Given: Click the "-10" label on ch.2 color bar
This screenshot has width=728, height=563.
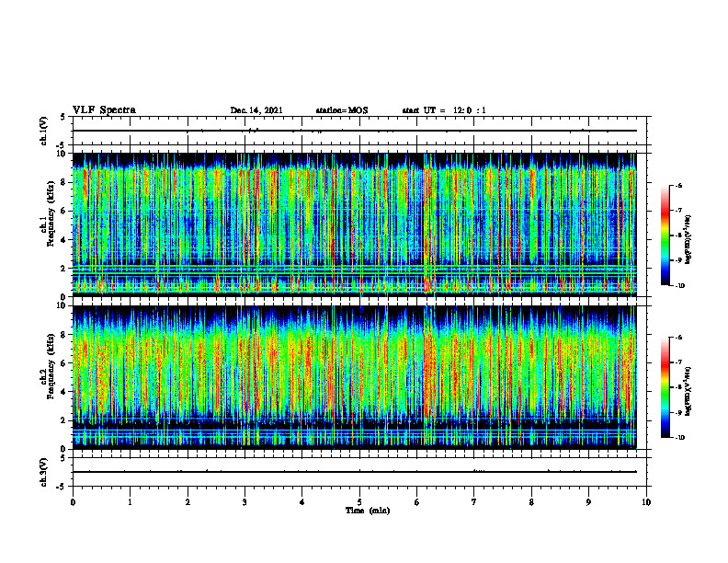Looking at the screenshot, I should click(x=679, y=438).
